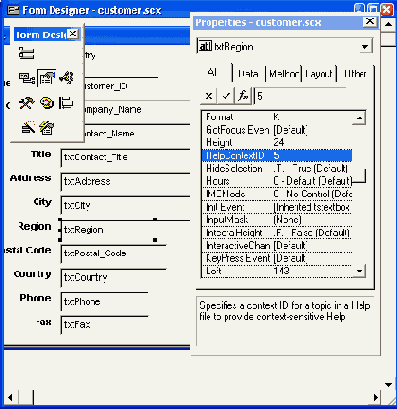
Task: Accept the property value with checkmark button
Action: point(226,96)
